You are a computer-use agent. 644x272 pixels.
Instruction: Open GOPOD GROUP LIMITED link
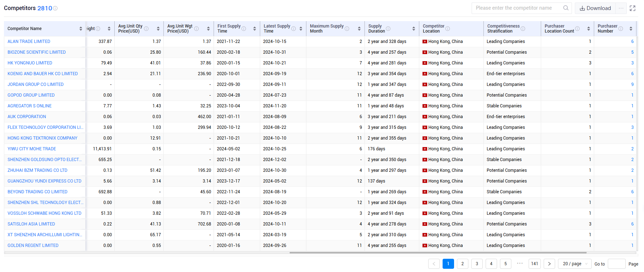(x=31, y=95)
